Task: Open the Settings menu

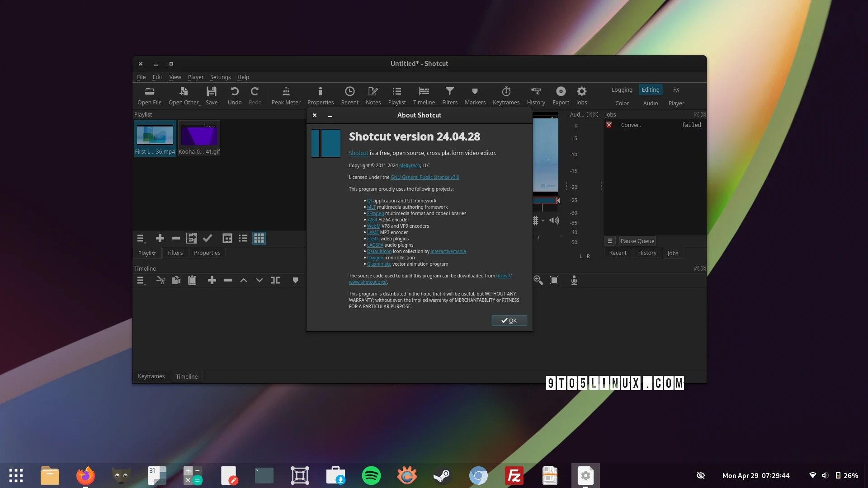Action: point(220,77)
